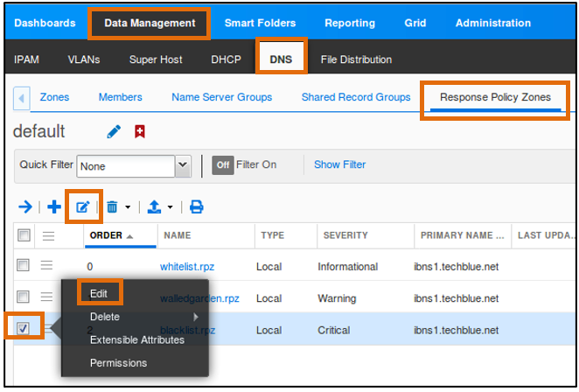Select the File Distribution sub-tab
The height and width of the screenshot is (392, 579).
[356, 59]
